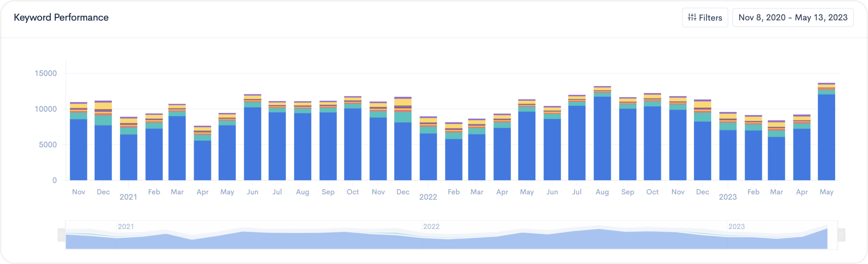Image resolution: width=868 pixels, height=264 pixels.
Task: Click the sliders icon inside Filters
Action: tap(692, 17)
